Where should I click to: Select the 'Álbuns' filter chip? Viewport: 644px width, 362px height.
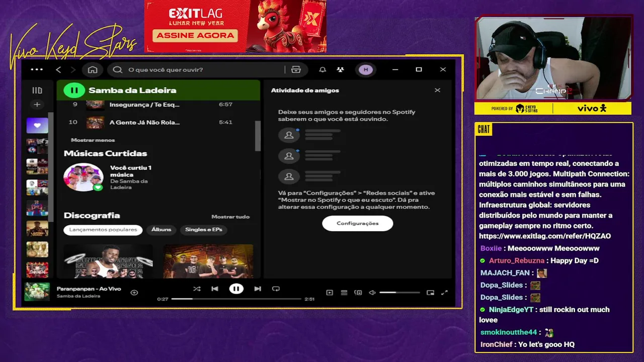162,230
